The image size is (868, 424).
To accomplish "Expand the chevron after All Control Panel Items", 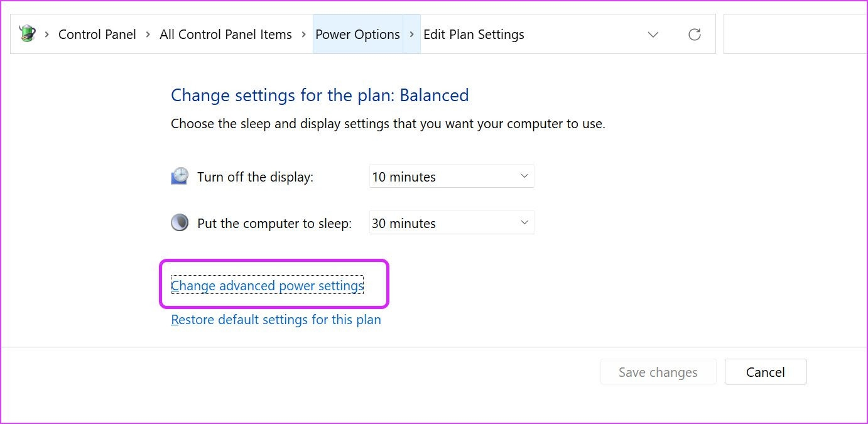I will 303,35.
